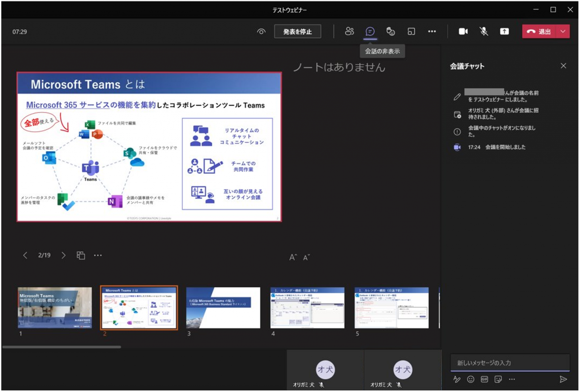Open the emoji picker
The width and height of the screenshot is (580, 392).
(470, 379)
